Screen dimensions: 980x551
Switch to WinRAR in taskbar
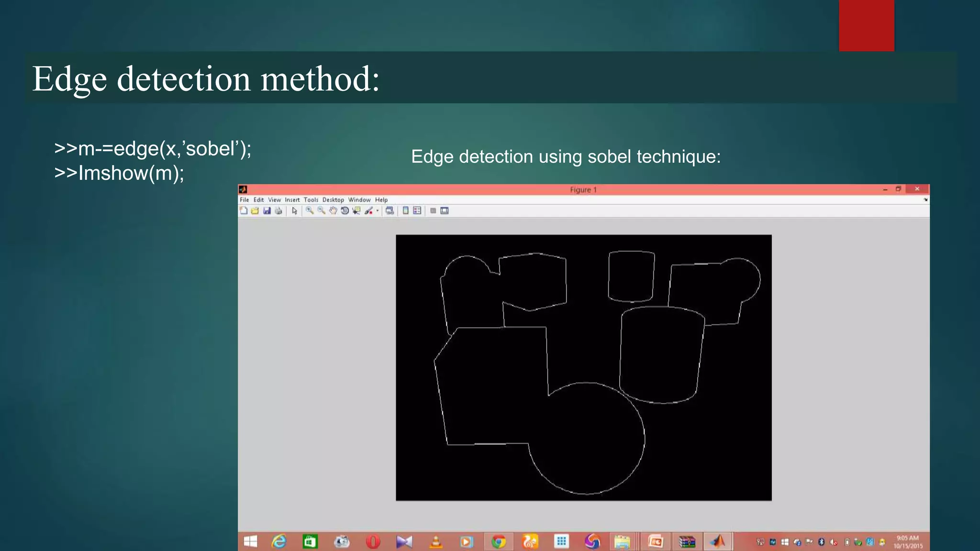[x=687, y=541]
